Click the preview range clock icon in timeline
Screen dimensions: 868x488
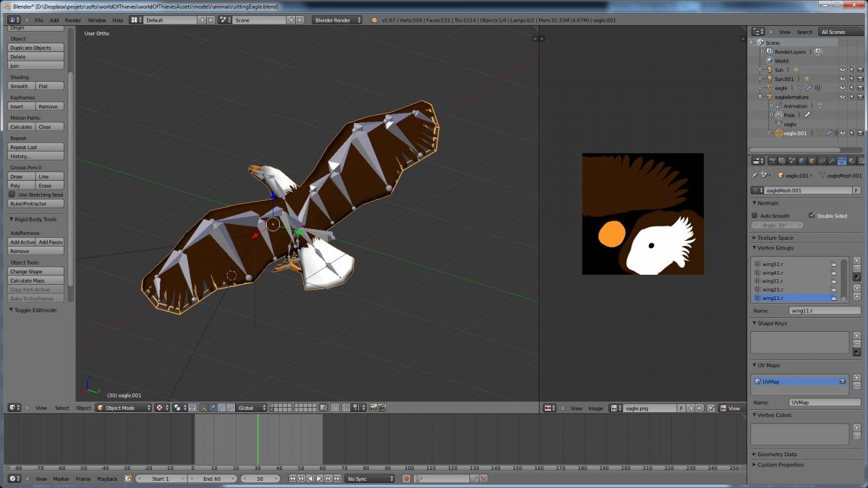[x=128, y=479]
